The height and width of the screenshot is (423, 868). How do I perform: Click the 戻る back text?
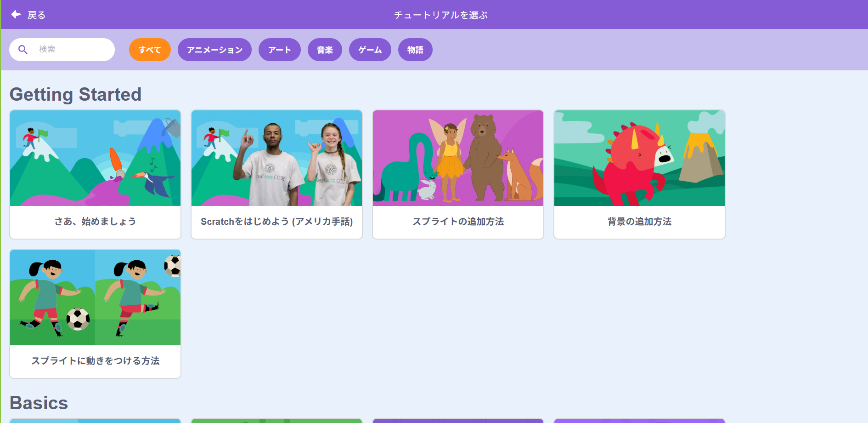pos(36,15)
